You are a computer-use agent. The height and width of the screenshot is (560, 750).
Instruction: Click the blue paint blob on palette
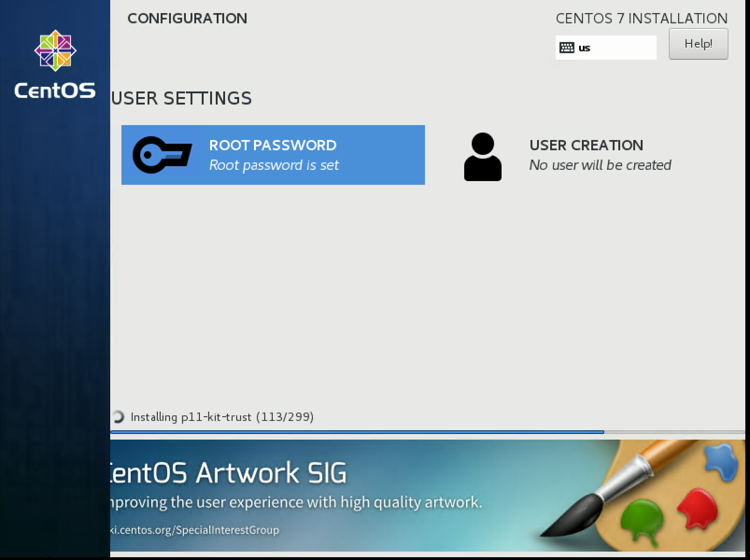[x=721, y=461]
